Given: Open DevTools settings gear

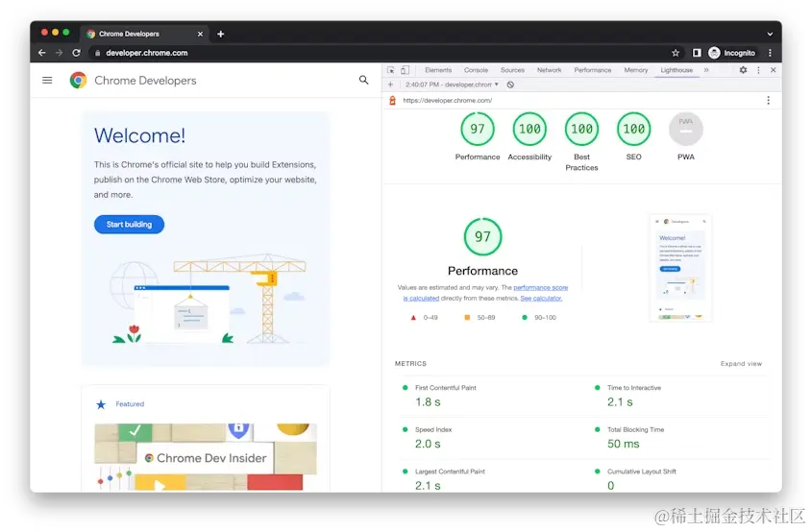Looking at the screenshot, I should [x=743, y=70].
